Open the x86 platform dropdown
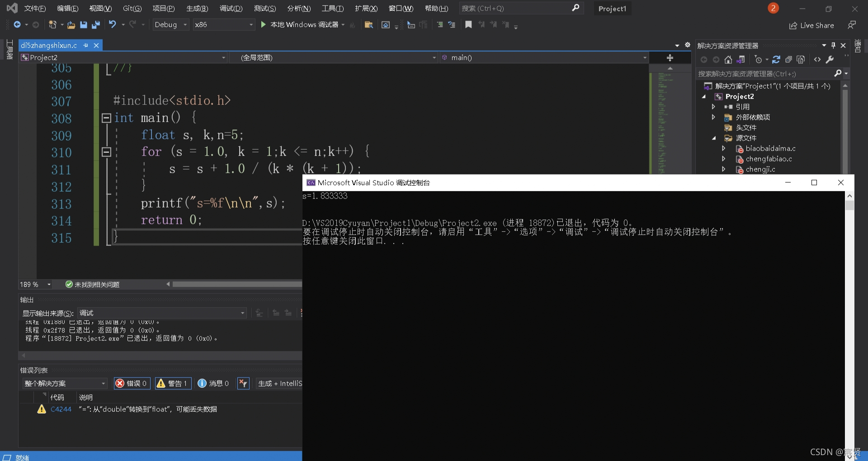This screenshot has height=461, width=868. pos(224,25)
